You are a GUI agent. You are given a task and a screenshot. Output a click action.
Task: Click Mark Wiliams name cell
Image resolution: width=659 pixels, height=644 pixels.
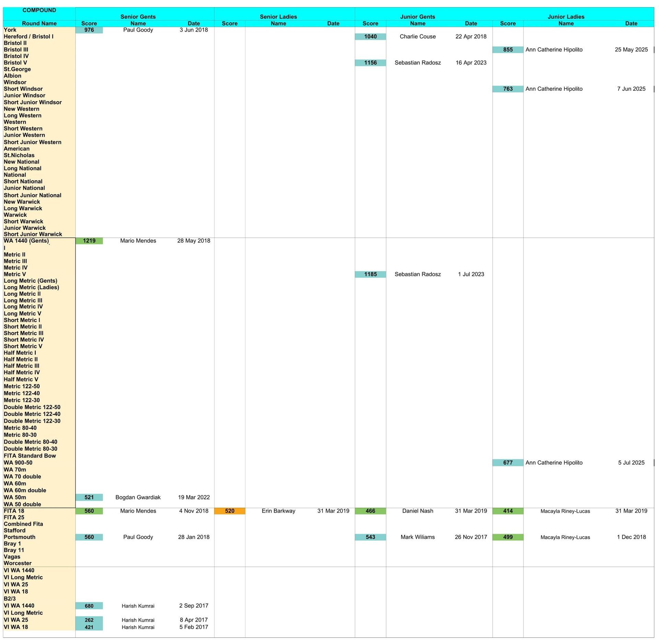[x=417, y=537]
